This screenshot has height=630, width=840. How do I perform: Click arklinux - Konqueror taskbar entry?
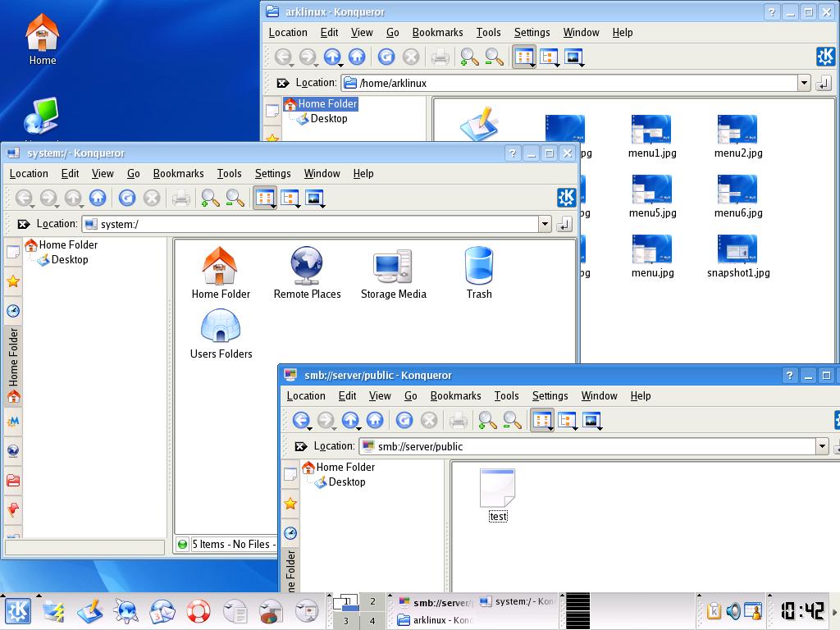(435, 620)
